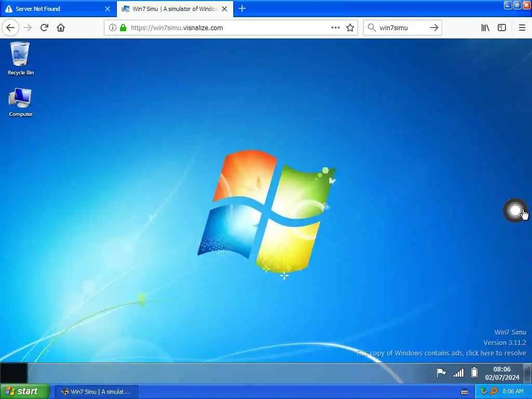Select the Win7 Simu browser tab
Screen dimensions: 532x399
(175, 9)
